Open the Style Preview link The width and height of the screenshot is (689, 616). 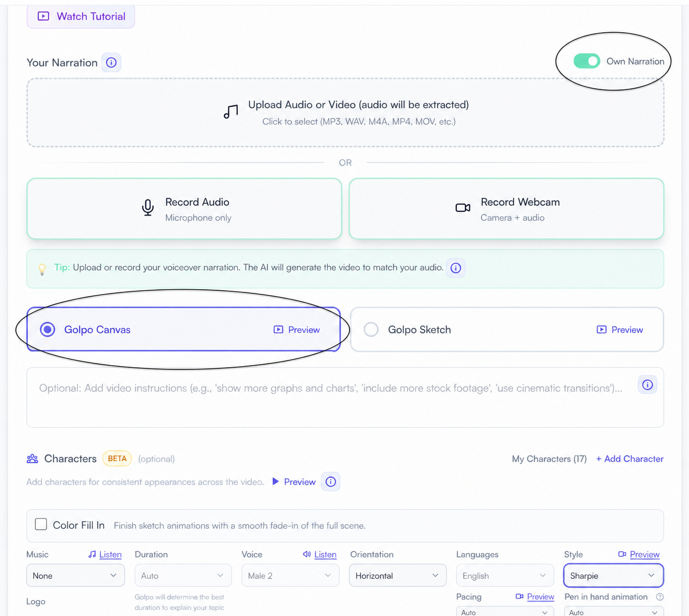(x=639, y=555)
